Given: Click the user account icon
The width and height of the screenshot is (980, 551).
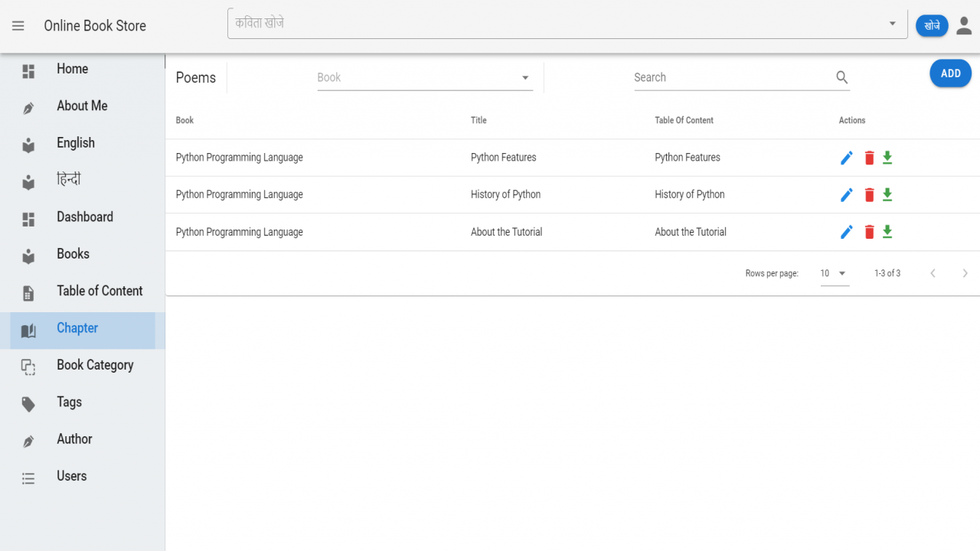Looking at the screenshot, I should tap(964, 26).
